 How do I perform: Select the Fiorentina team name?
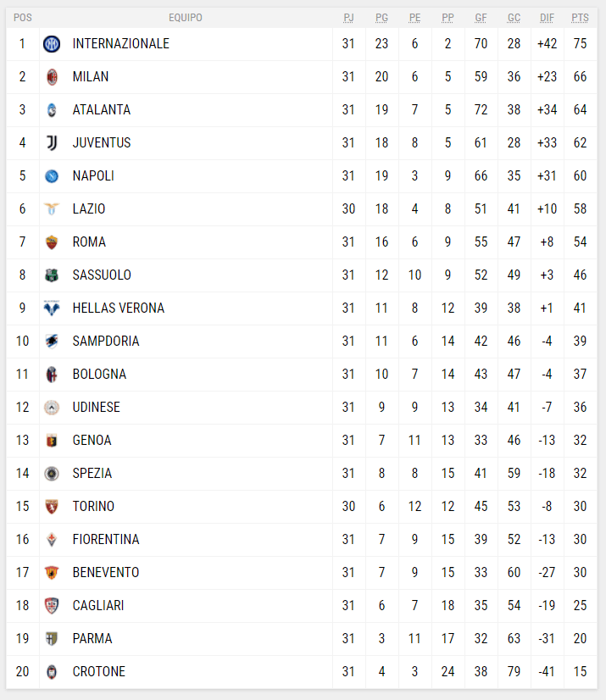pyautogui.click(x=106, y=540)
